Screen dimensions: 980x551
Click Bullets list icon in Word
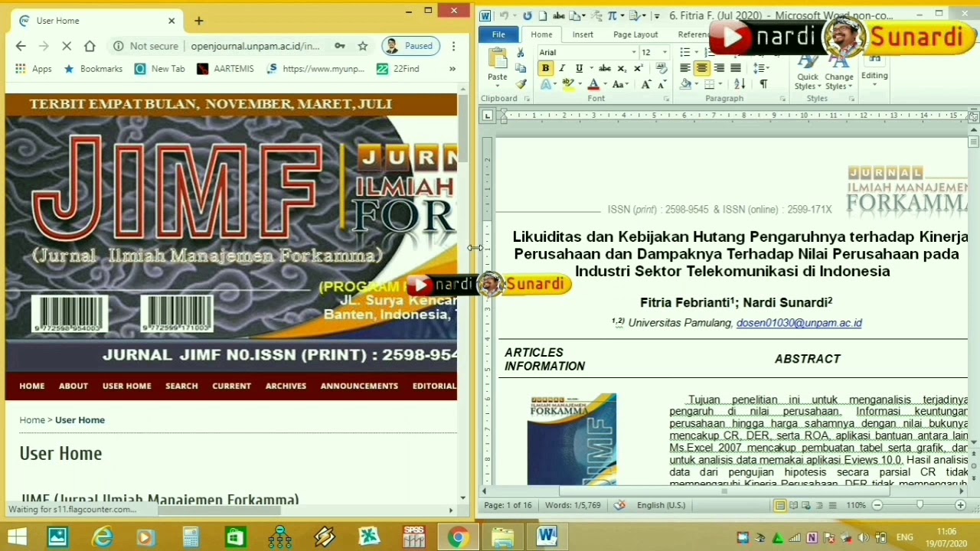(684, 52)
